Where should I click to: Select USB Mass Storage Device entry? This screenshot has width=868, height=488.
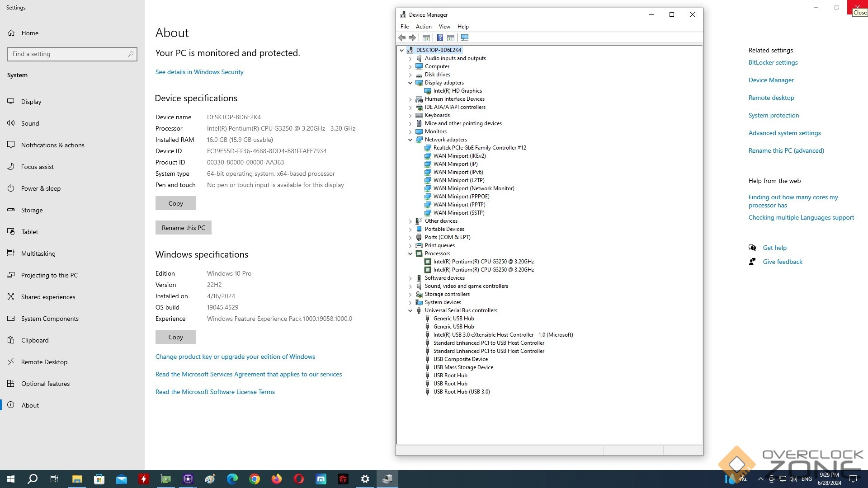[x=463, y=367]
